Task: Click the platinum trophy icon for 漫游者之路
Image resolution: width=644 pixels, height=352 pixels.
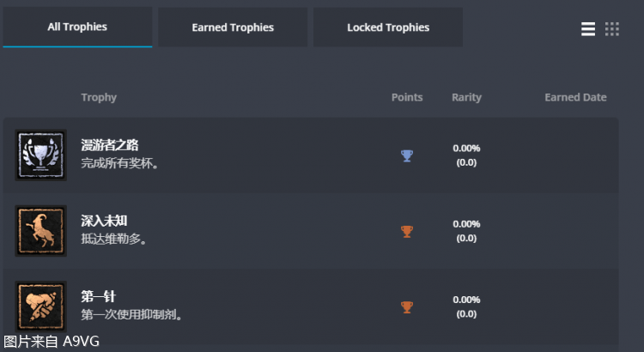Action: 407,155
